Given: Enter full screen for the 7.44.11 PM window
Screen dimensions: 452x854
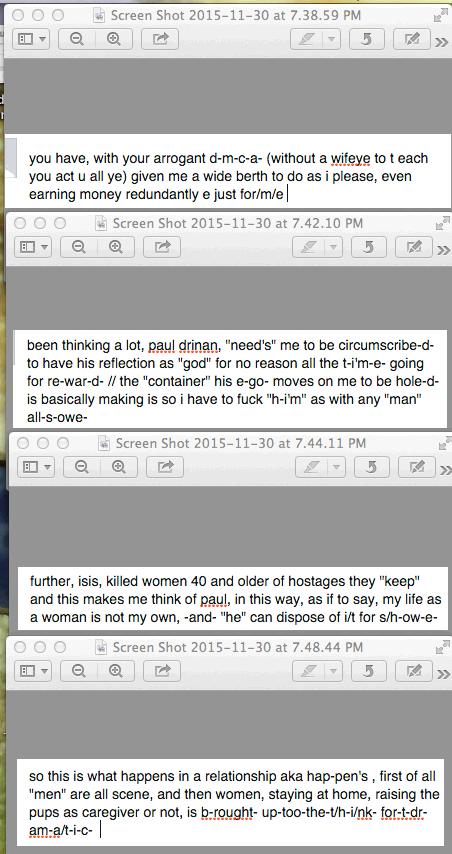Looking at the screenshot, I should point(445,444).
